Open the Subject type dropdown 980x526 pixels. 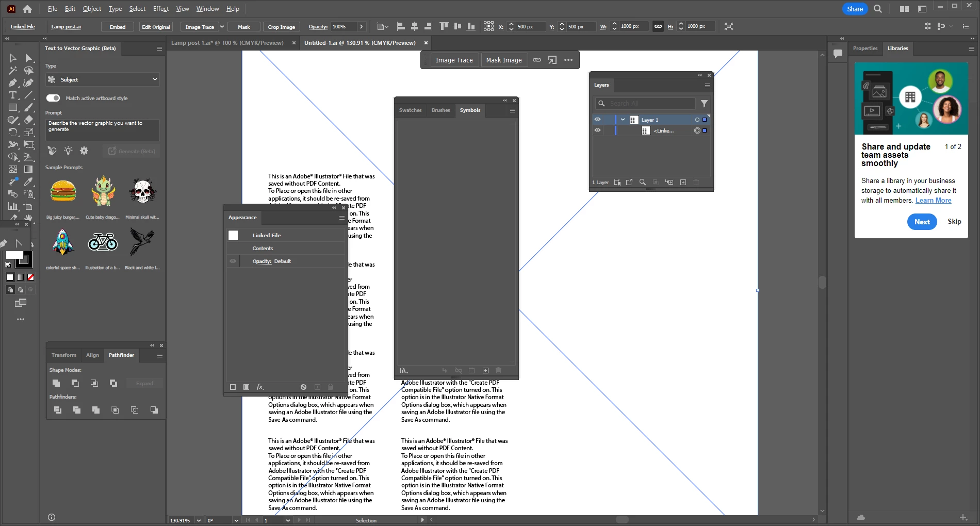coord(103,79)
